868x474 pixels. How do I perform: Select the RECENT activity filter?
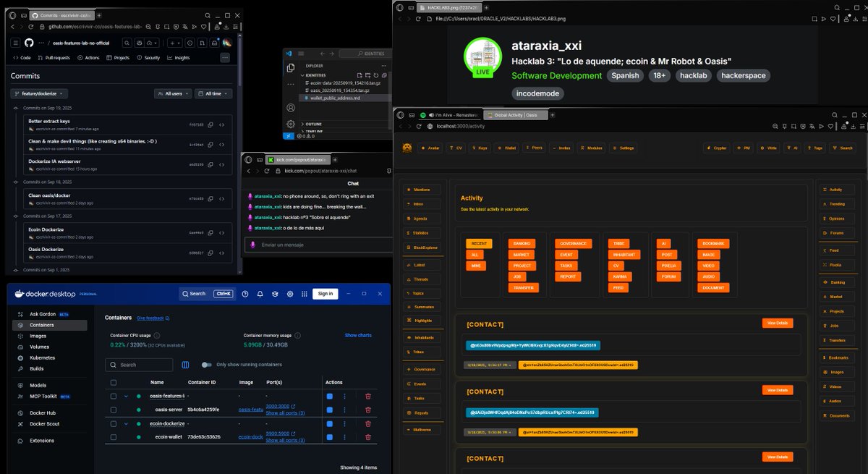[479, 244]
